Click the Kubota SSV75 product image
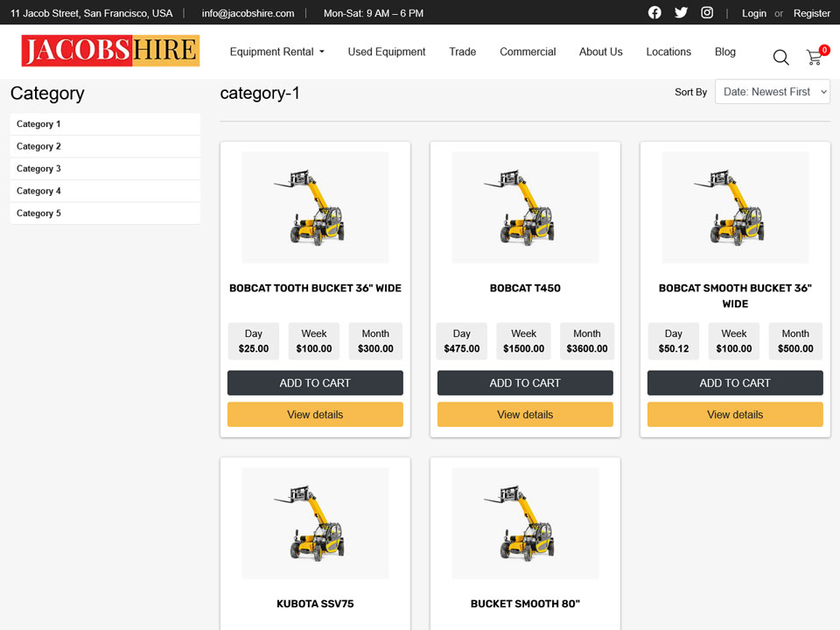The height and width of the screenshot is (630, 840). 315,523
